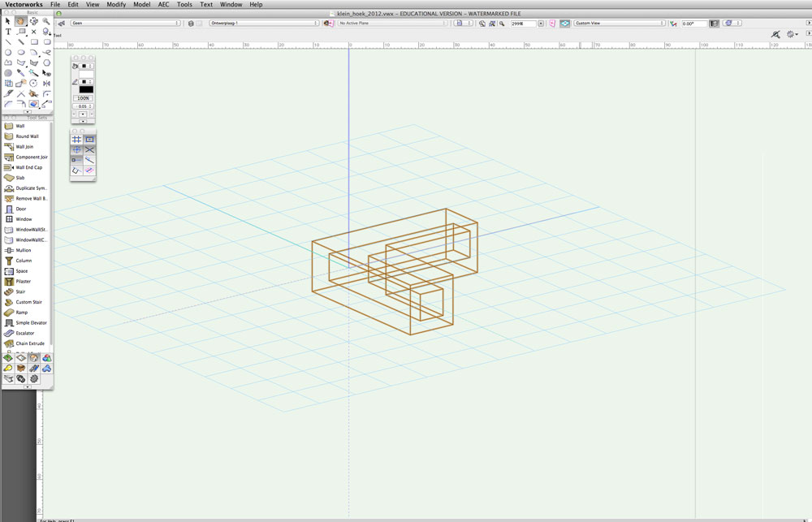Image resolution: width=812 pixels, height=522 pixels.
Task: Click the black pen color swatch
Action: 86,89
